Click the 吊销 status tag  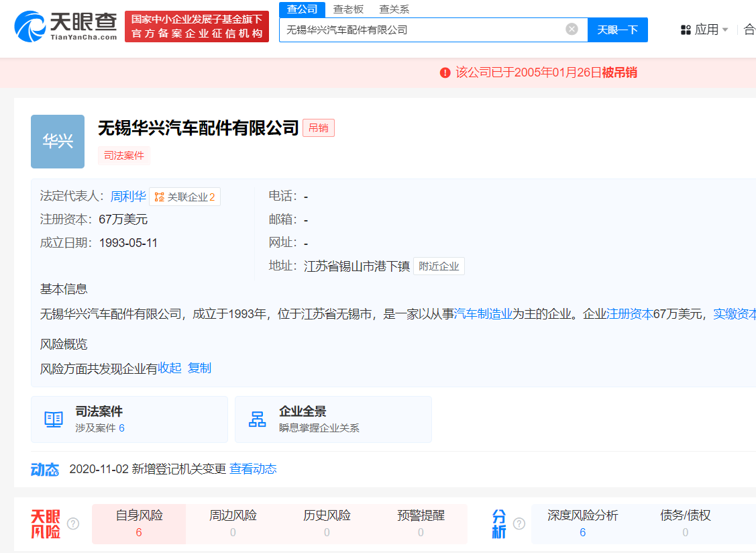(x=318, y=128)
